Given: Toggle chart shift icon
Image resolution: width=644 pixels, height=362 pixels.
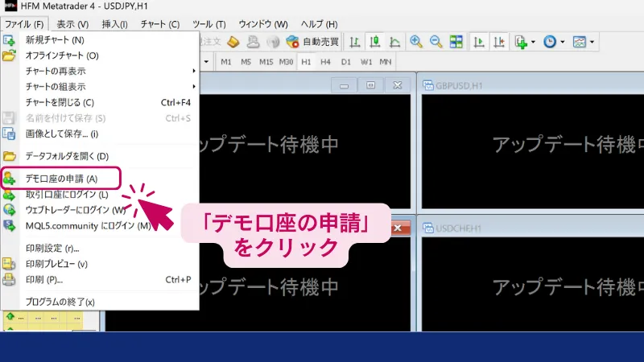Looking at the screenshot, I should (x=498, y=42).
